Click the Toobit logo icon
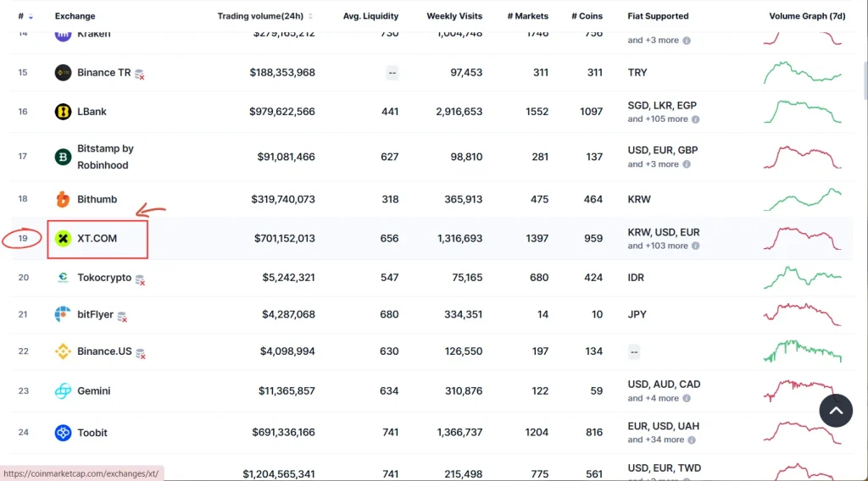This screenshot has height=481, width=868. pyautogui.click(x=63, y=433)
